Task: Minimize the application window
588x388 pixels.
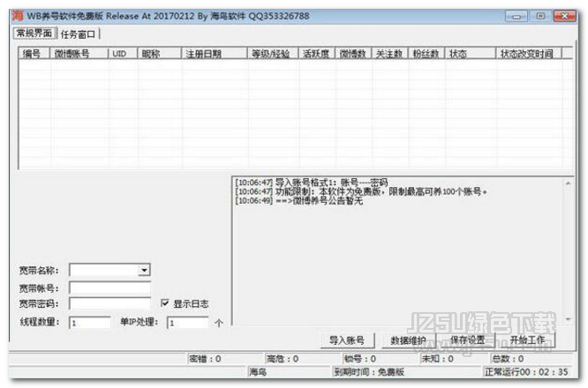Action: point(519,15)
